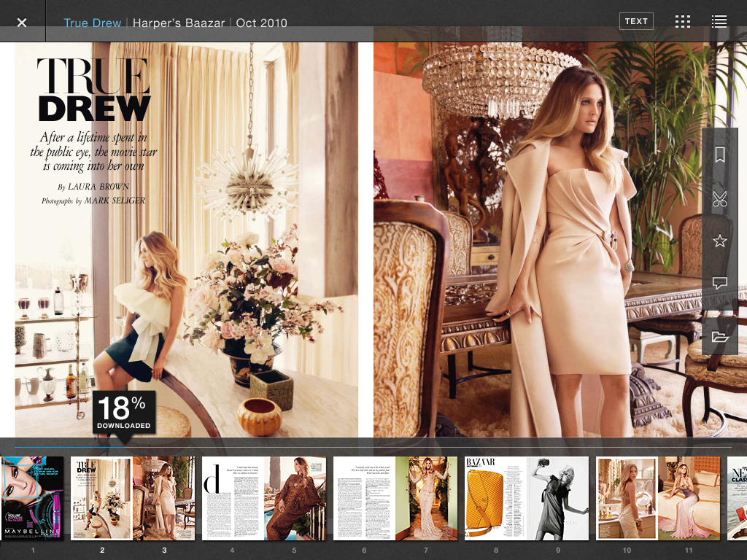
Task: Select the True Drew title page thumbnail, page 2
Action: coord(101,498)
